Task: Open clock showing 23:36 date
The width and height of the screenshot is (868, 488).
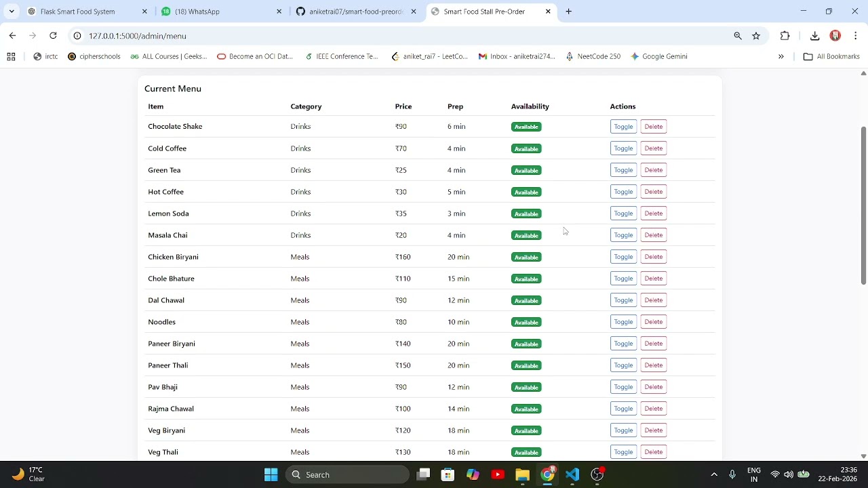Action: [x=838, y=474]
